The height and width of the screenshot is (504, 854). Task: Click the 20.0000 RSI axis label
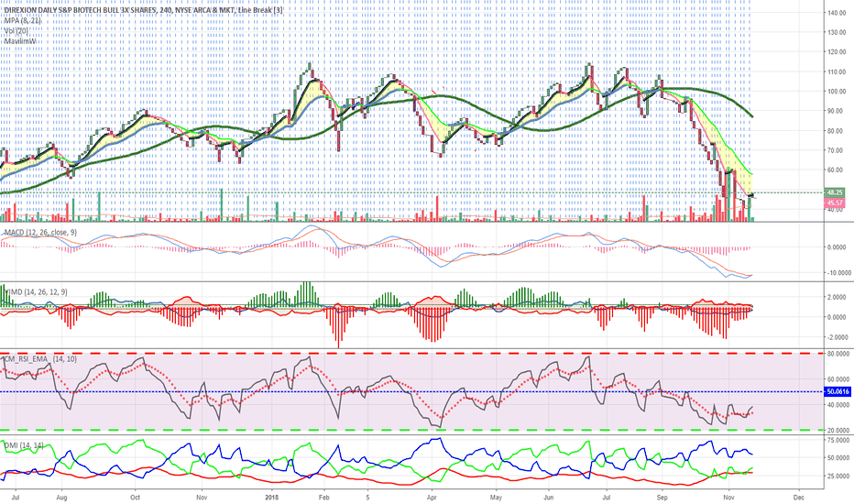click(x=838, y=431)
